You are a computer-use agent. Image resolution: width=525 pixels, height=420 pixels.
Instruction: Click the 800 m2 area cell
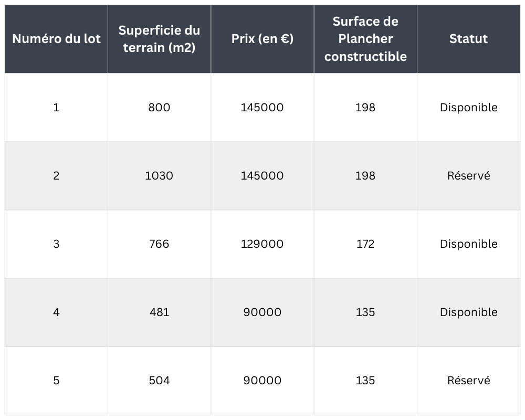(x=159, y=108)
